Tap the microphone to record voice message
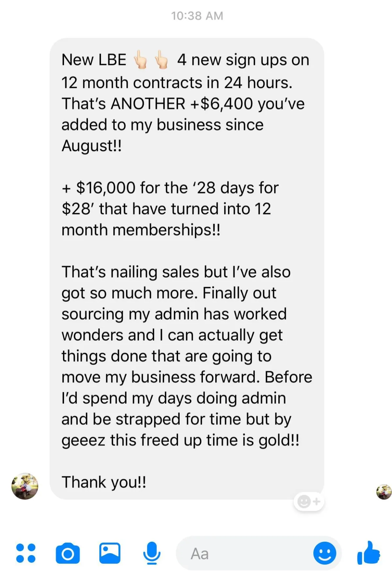Viewport: 392px width, 578px height. (x=152, y=553)
